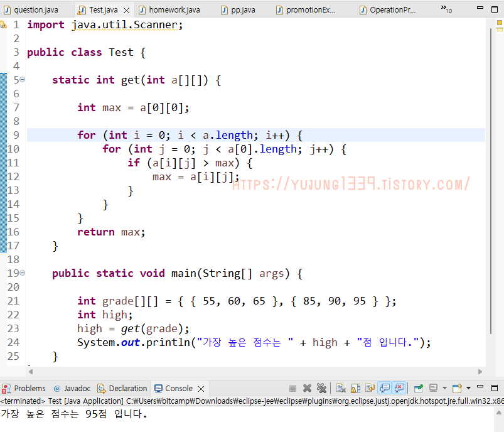The image size is (504, 432).
Task: Click the 'System.out.println' statement on line 24
Action: tap(254, 343)
